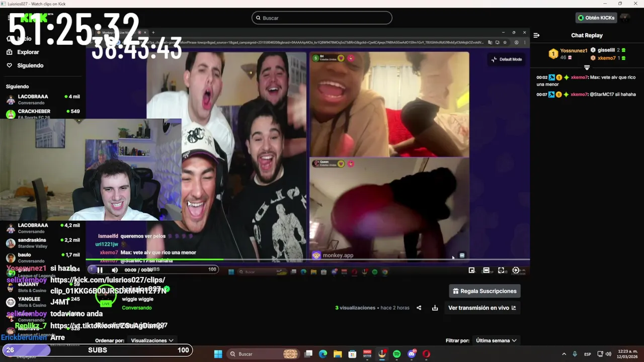Open the Filtrar por Última semana dropdown

tap(496, 340)
